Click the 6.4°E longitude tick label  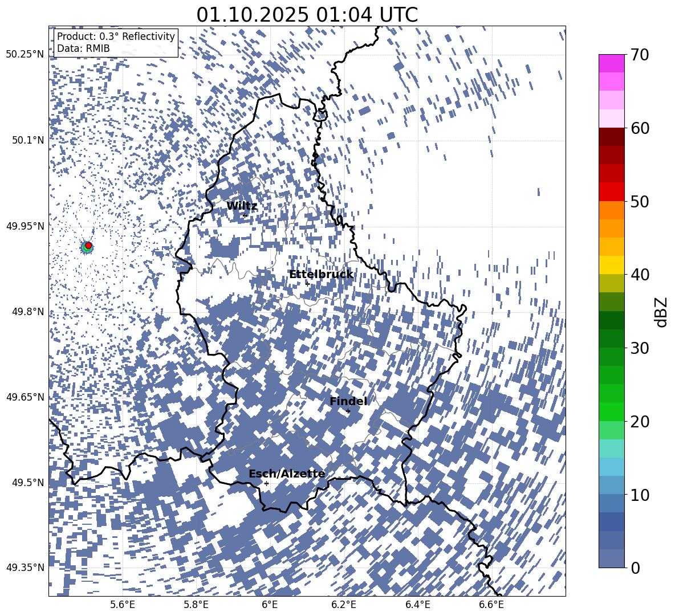417,605
